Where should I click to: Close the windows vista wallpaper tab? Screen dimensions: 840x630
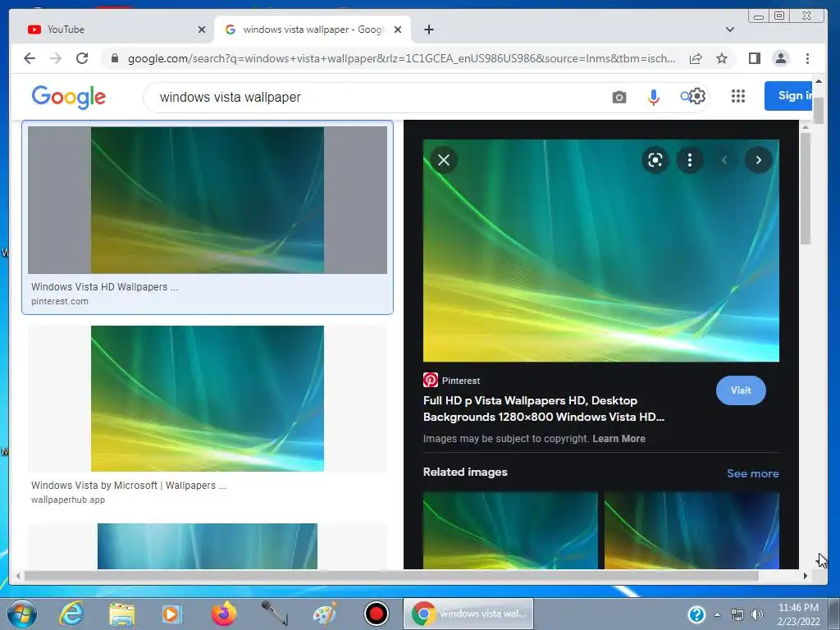[x=398, y=30]
